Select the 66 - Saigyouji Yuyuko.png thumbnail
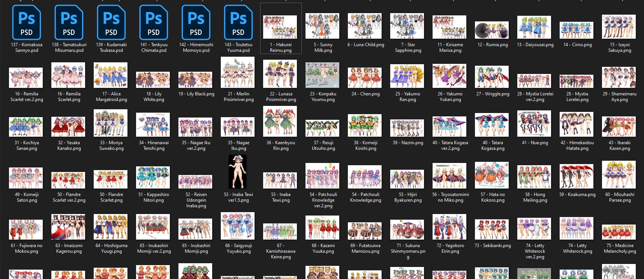The width and height of the screenshot is (644, 279). click(238, 226)
